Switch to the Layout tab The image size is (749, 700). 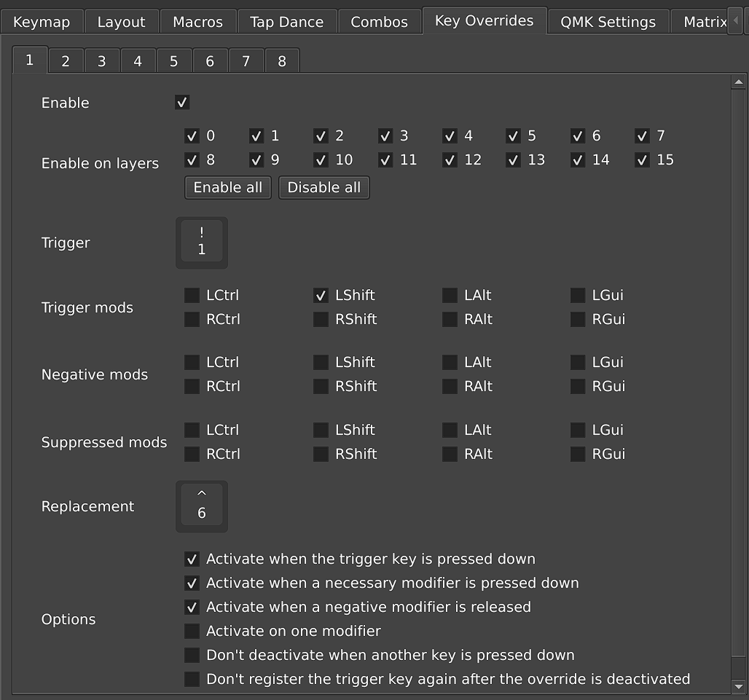pos(122,22)
